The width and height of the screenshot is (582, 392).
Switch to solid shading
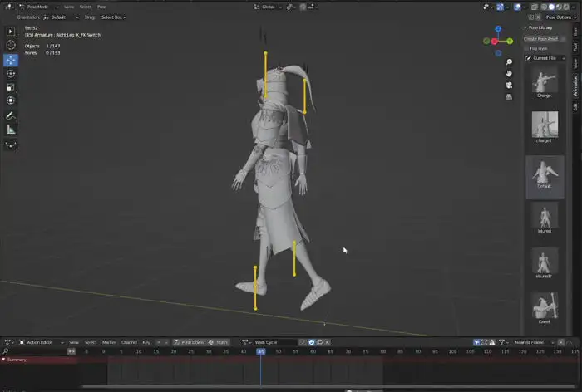[551, 7]
